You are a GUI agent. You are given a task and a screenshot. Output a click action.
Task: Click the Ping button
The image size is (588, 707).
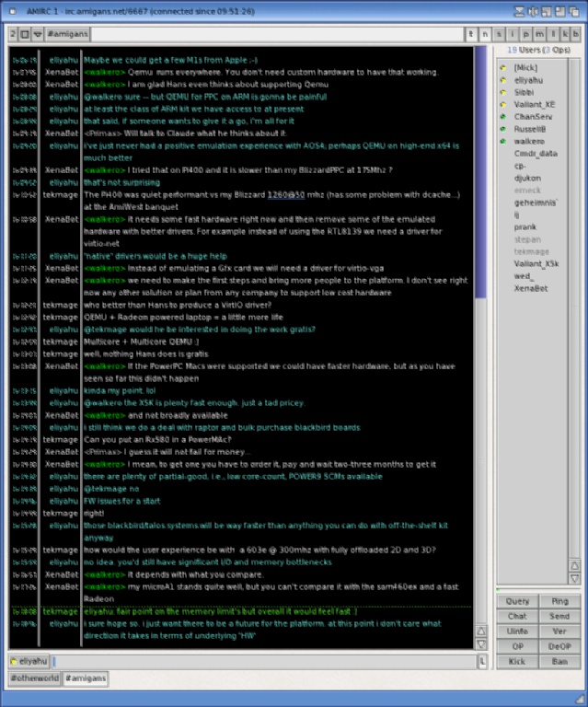tap(559, 601)
